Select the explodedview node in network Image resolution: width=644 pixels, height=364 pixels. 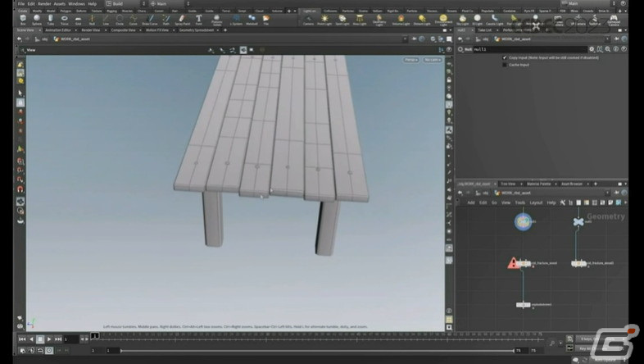524,305
